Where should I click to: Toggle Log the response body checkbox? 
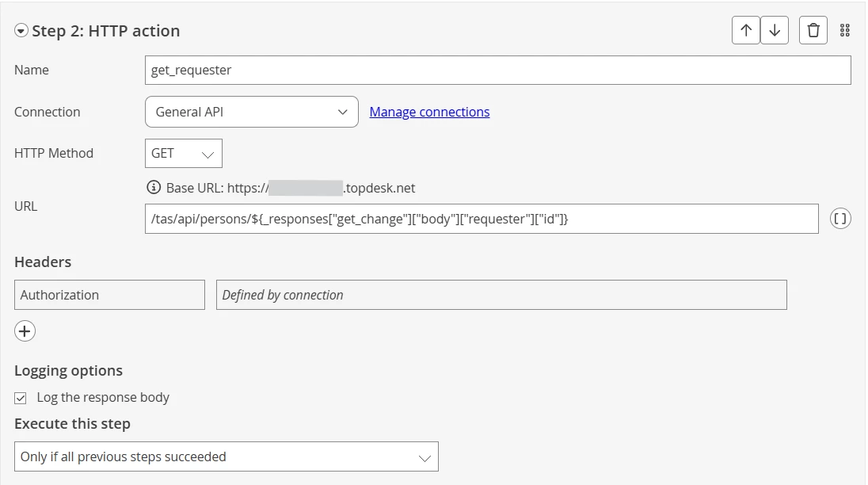pyautogui.click(x=21, y=398)
